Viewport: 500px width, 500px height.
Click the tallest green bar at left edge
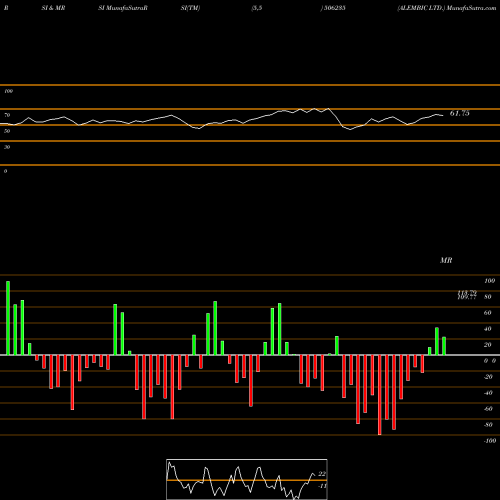tap(8, 318)
